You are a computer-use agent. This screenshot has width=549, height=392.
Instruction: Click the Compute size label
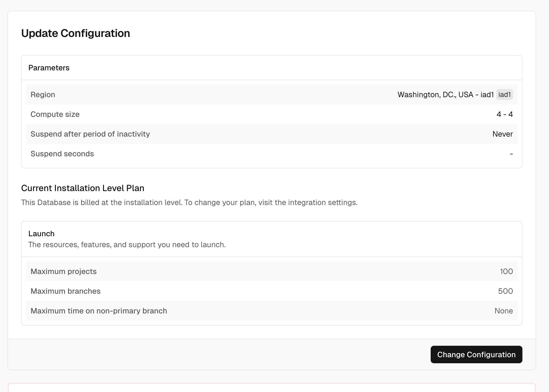click(x=55, y=114)
